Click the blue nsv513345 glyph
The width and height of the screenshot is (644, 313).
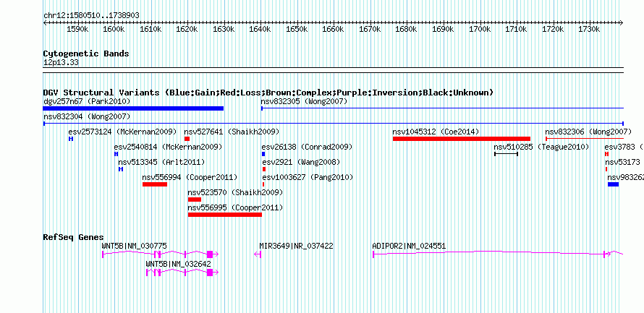[120, 169]
